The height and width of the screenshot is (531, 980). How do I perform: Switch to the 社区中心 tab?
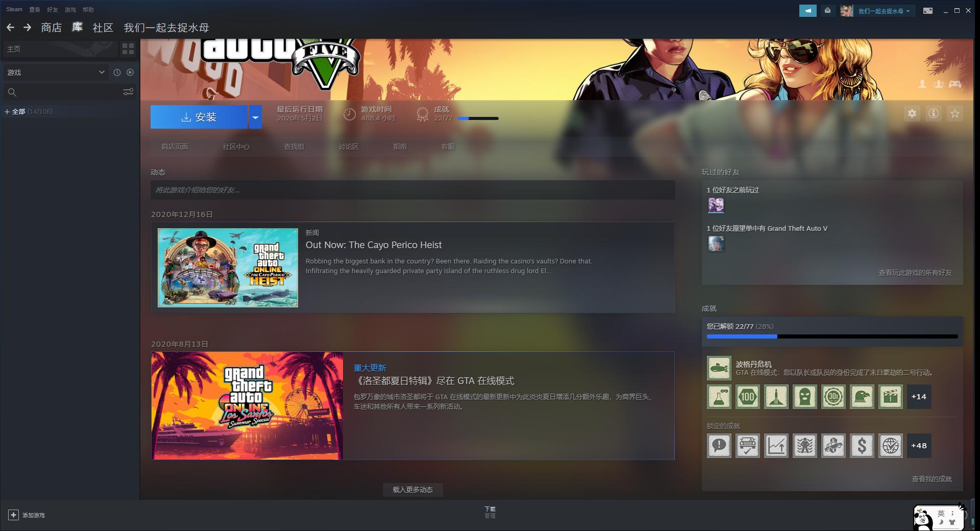pos(236,147)
